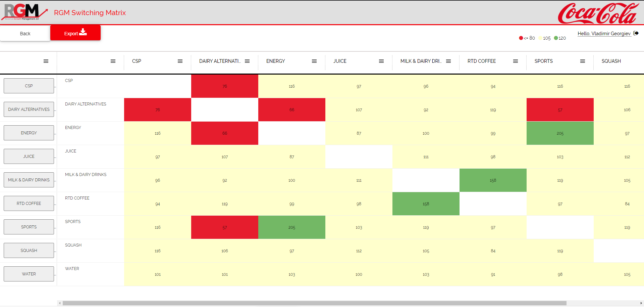644x307 pixels.
Task: Sort by the SQUASH column header
Action: 611,61
